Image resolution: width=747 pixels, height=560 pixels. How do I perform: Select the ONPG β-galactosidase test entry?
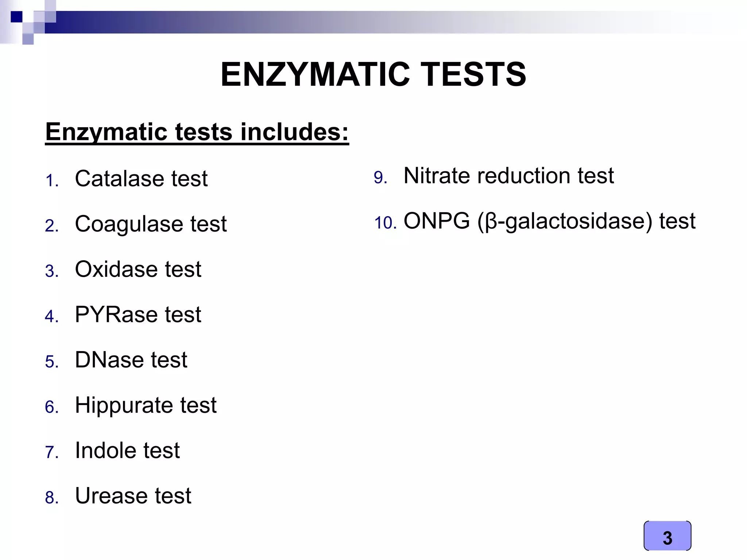click(549, 221)
